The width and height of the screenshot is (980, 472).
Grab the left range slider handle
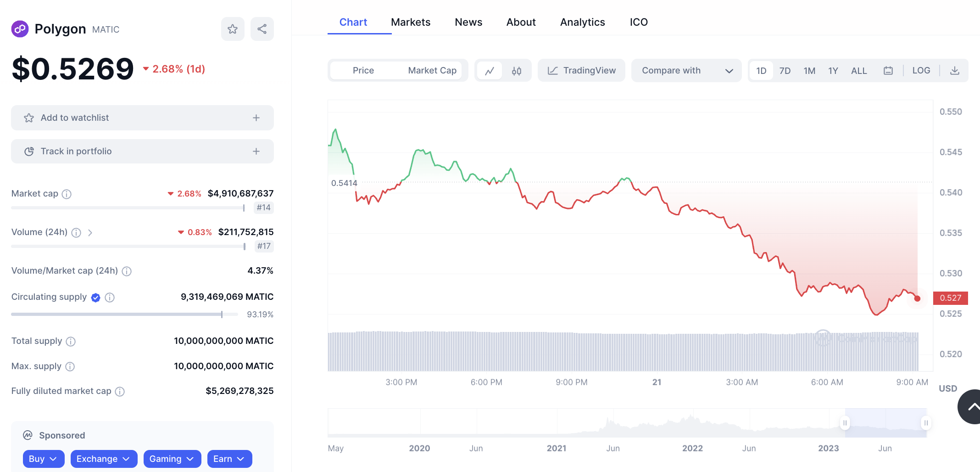coord(845,423)
